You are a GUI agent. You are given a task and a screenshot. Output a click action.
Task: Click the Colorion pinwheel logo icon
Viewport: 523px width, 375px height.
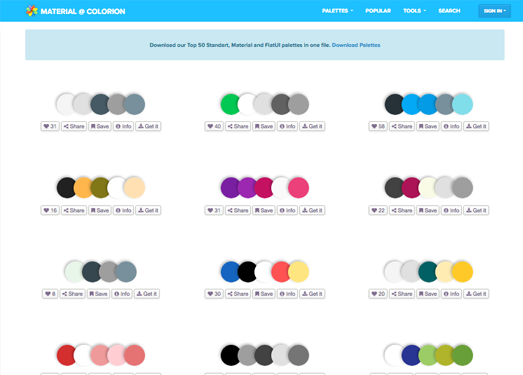click(x=32, y=11)
